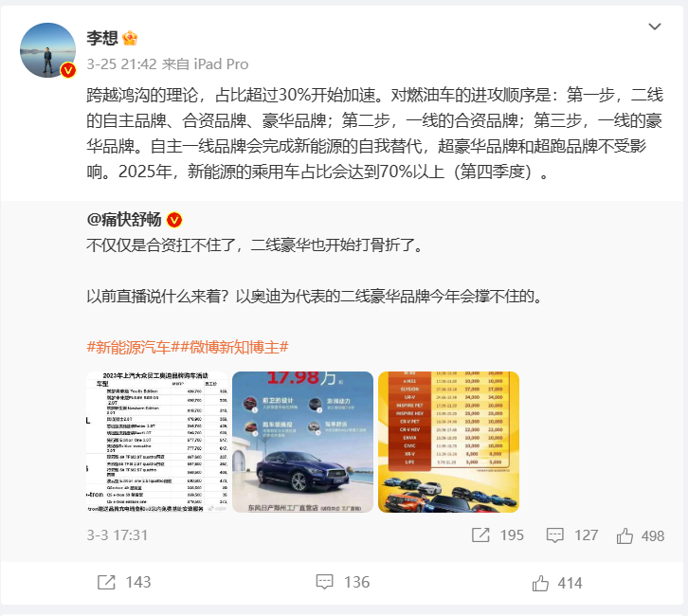This screenshot has width=688, height=616.
Task: Open 李想's username link
Action: click(x=102, y=38)
